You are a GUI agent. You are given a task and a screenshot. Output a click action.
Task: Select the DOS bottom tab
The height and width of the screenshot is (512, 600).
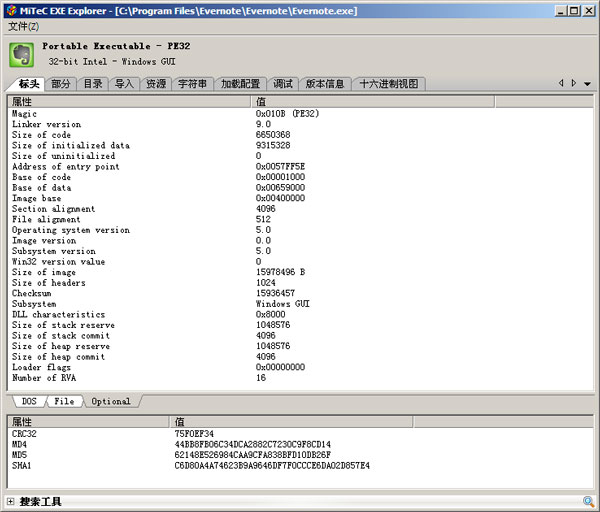[29, 401]
